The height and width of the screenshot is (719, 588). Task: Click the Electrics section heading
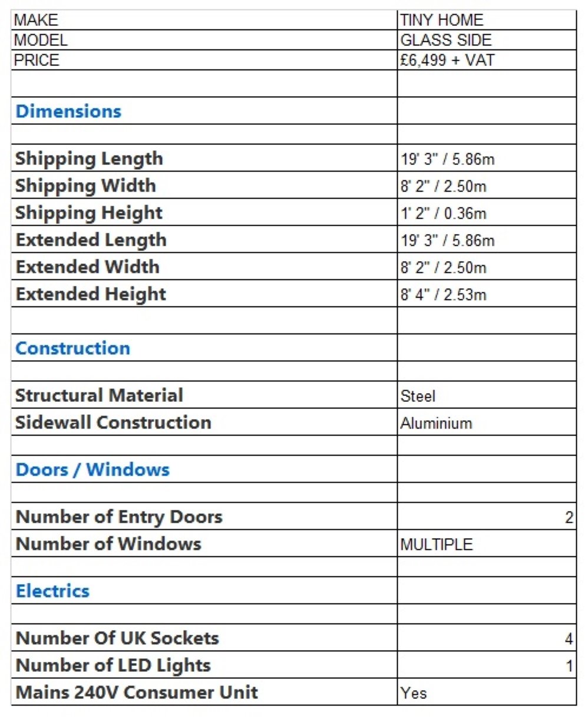52,591
